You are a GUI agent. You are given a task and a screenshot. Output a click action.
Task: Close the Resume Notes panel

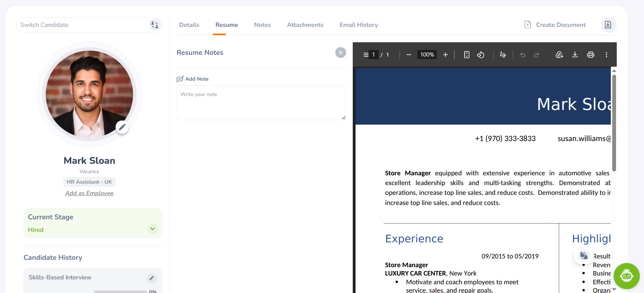click(x=341, y=53)
